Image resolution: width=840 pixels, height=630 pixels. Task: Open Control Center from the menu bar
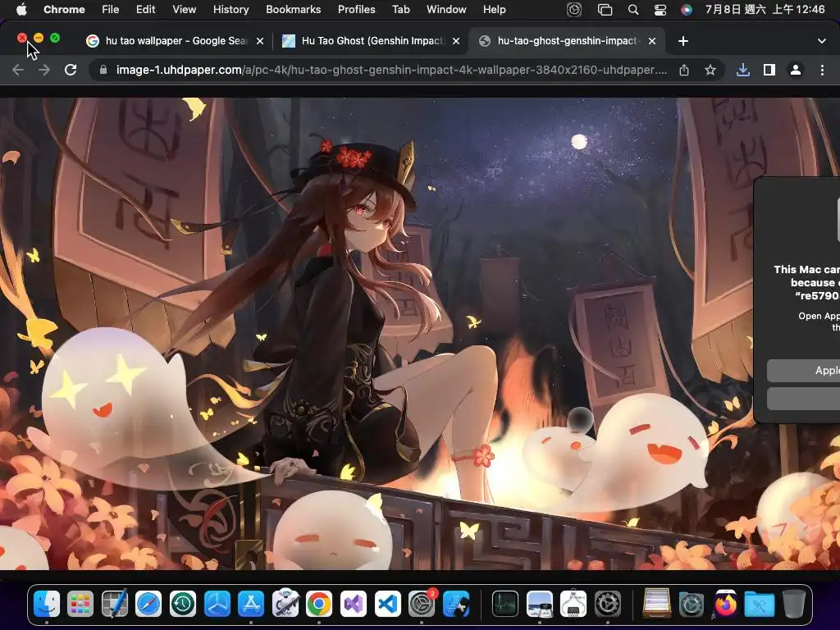(660, 10)
